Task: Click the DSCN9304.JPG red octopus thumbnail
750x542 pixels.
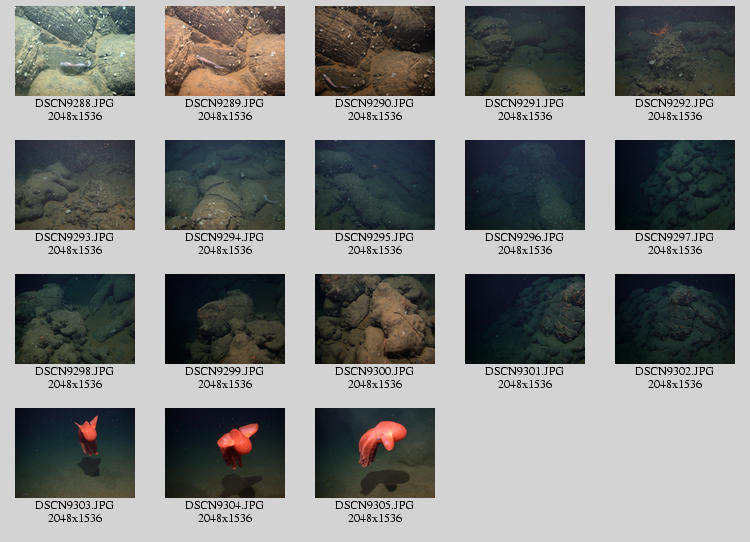Action: click(x=225, y=453)
